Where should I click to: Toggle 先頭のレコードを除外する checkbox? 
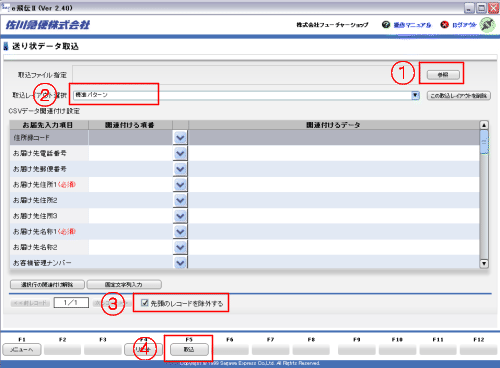tap(145, 303)
